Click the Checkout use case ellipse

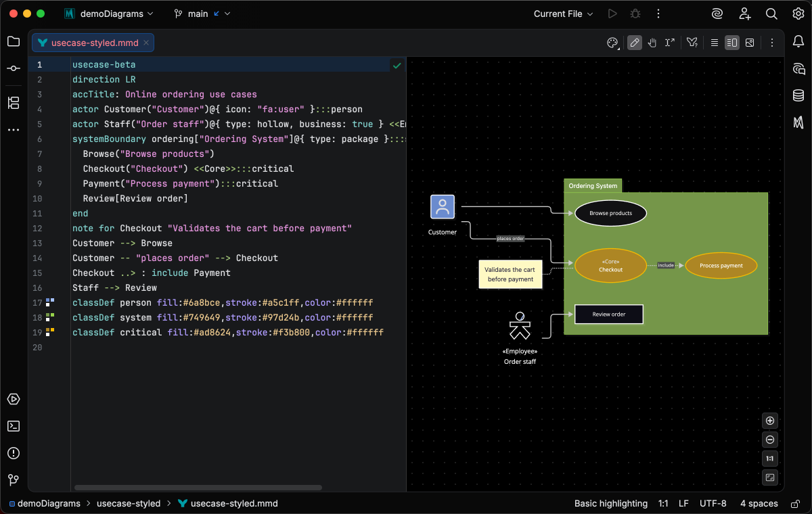[610, 265]
